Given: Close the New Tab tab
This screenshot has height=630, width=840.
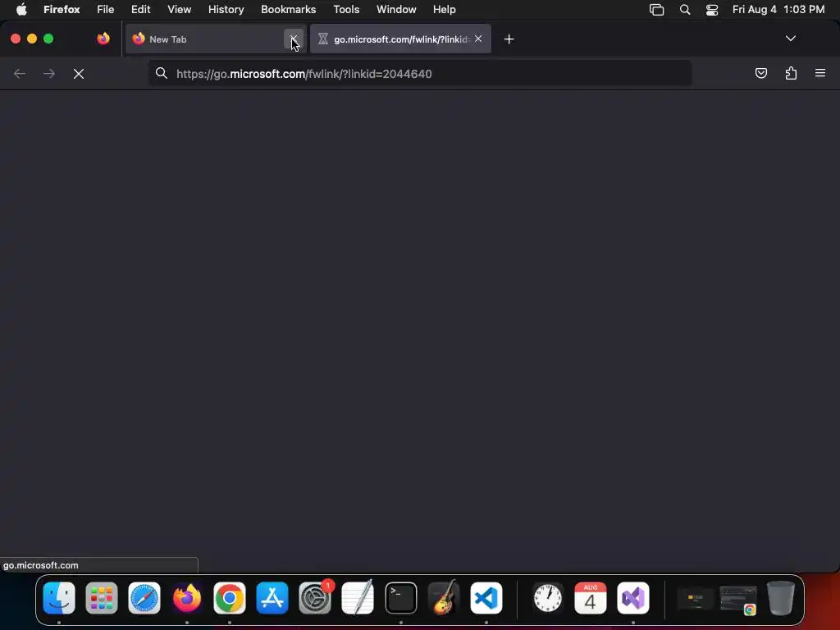Looking at the screenshot, I should click(294, 39).
